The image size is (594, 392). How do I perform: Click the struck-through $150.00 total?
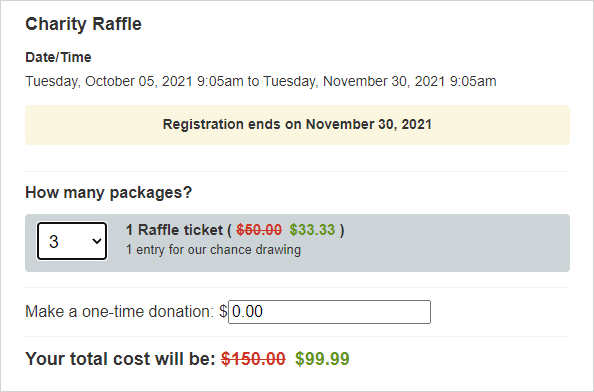pos(253,359)
